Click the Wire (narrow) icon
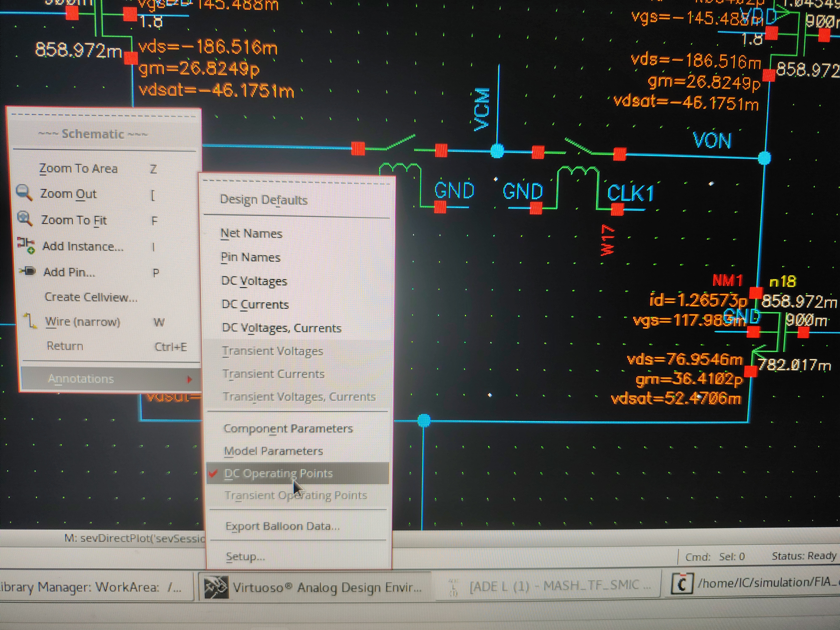Viewport: 840px width, 630px height. point(30,321)
